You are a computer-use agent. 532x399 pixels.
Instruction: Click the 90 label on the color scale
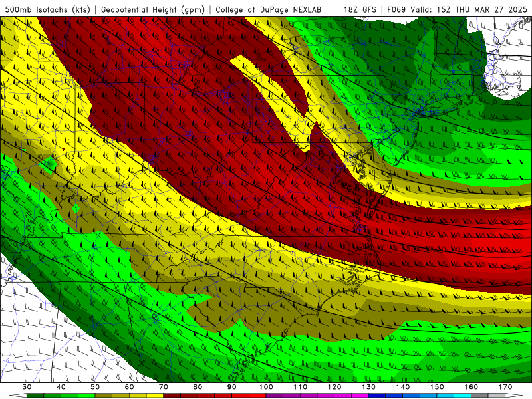pos(232,387)
